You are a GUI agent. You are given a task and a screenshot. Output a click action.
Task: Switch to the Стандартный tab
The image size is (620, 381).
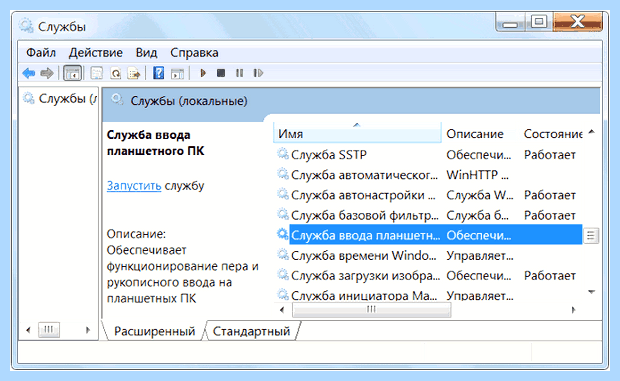(251, 331)
